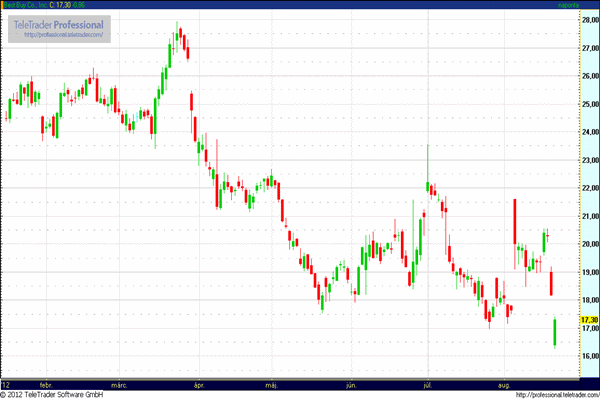Click the highlighted 17,30 current price marker
This screenshot has height=400, width=600.
click(588, 319)
